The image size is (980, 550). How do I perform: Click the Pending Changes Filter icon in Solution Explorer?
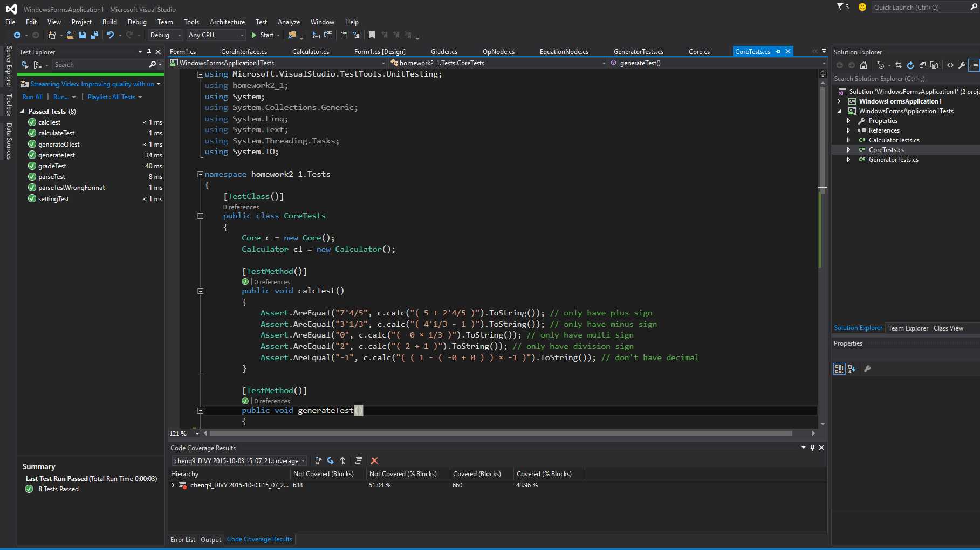tap(880, 65)
